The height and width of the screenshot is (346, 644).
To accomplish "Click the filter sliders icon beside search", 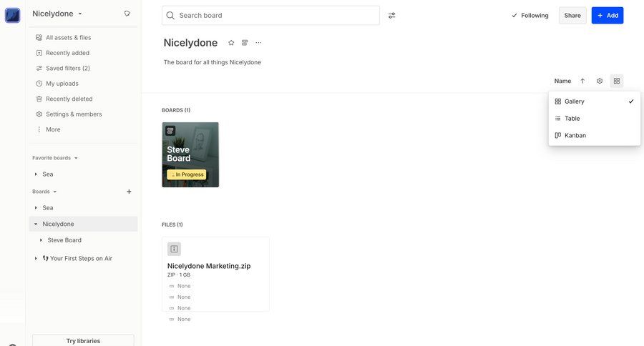I will pos(391,16).
